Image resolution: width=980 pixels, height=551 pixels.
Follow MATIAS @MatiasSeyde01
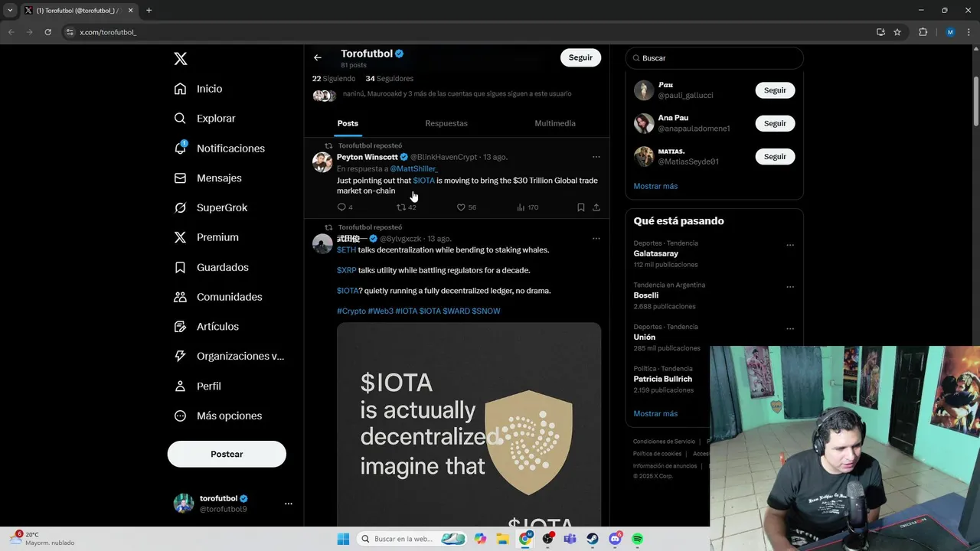click(x=775, y=156)
